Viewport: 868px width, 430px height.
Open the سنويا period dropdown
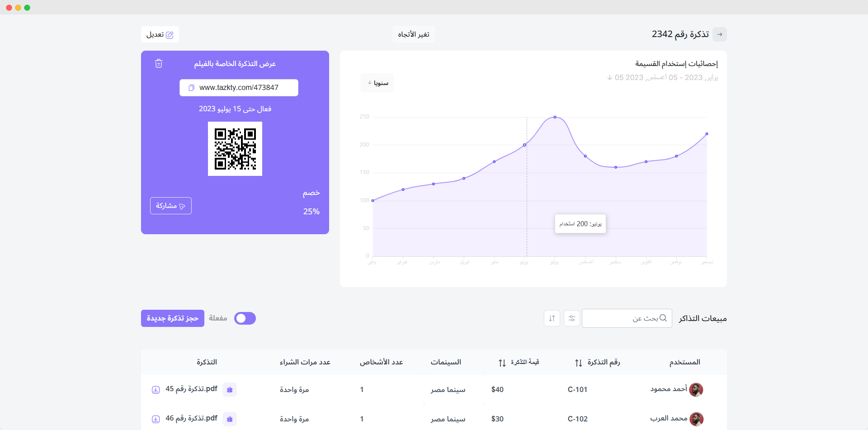pyautogui.click(x=377, y=83)
